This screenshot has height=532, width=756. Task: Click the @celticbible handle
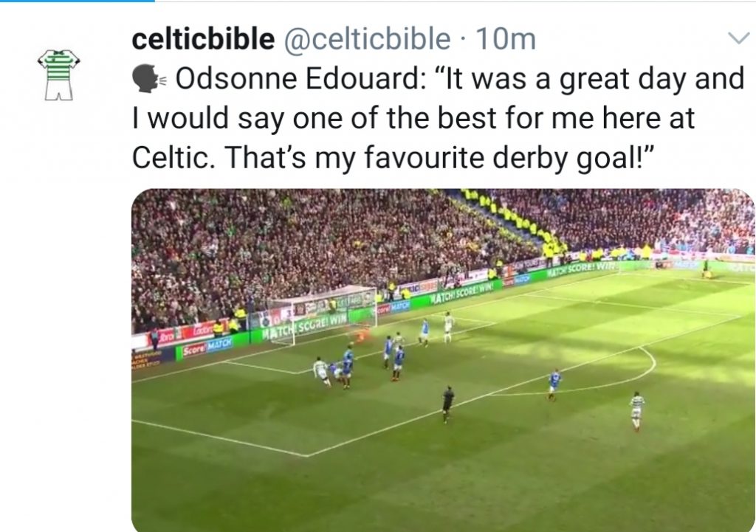click(367, 39)
